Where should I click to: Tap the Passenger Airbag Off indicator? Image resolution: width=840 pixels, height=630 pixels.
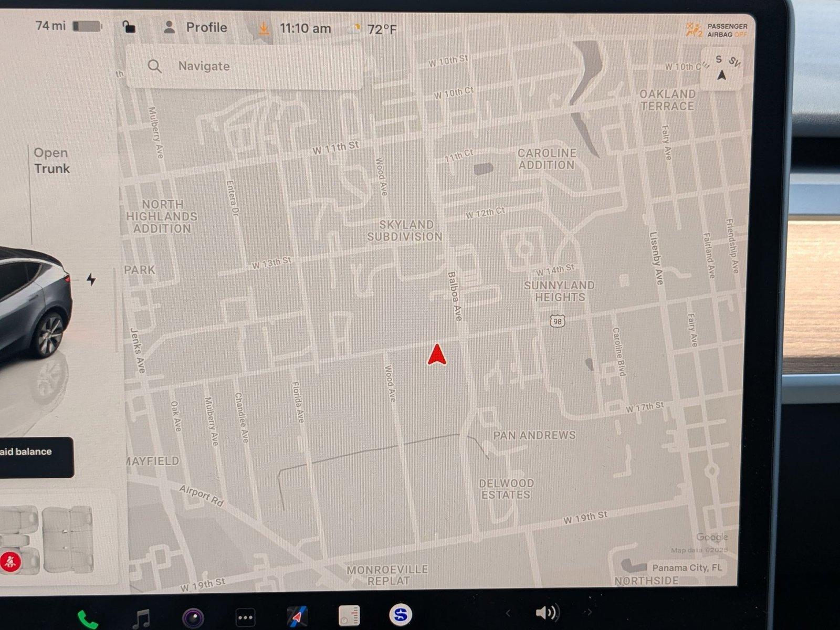coord(717,30)
